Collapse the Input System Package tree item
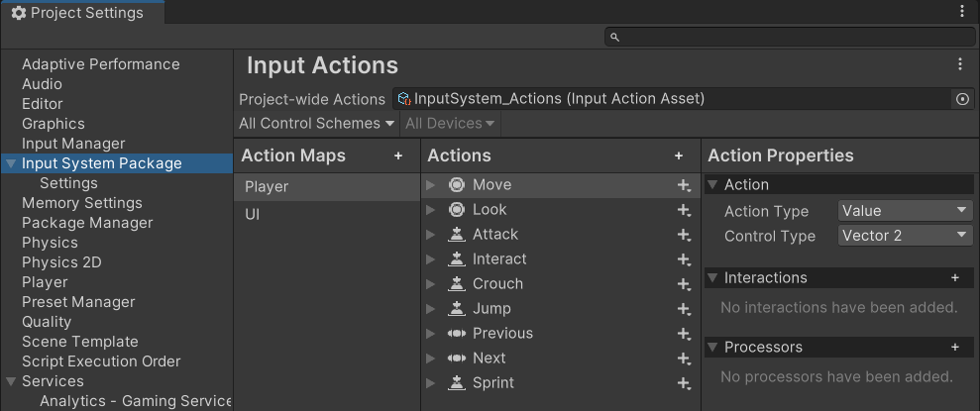The height and width of the screenshot is (411, 980). click(11, 163)
